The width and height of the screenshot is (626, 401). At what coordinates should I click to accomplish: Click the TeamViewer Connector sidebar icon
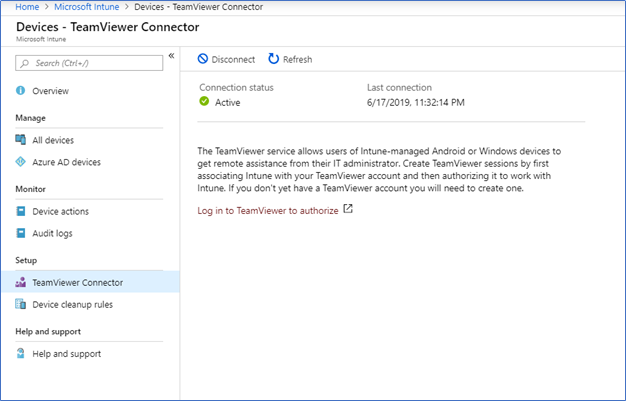click(x=20, y=282)
